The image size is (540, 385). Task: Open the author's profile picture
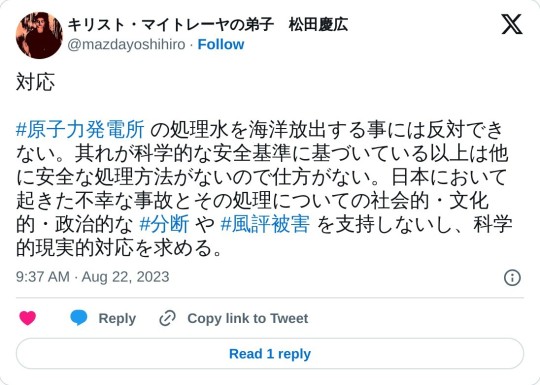[x=39, y=35]
